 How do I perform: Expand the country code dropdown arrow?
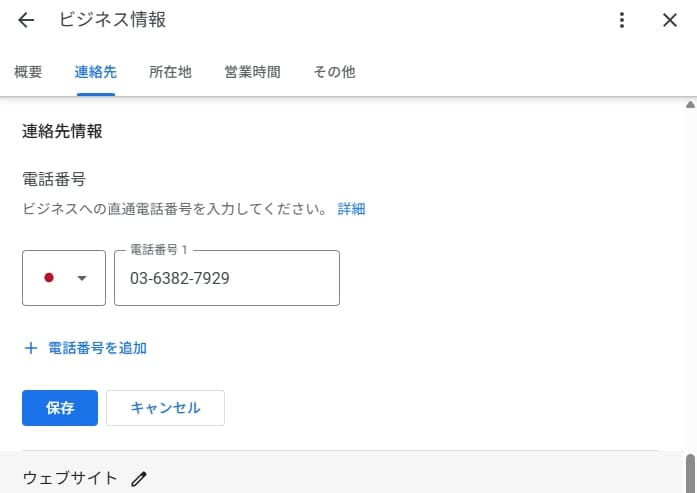pos(82,278)
